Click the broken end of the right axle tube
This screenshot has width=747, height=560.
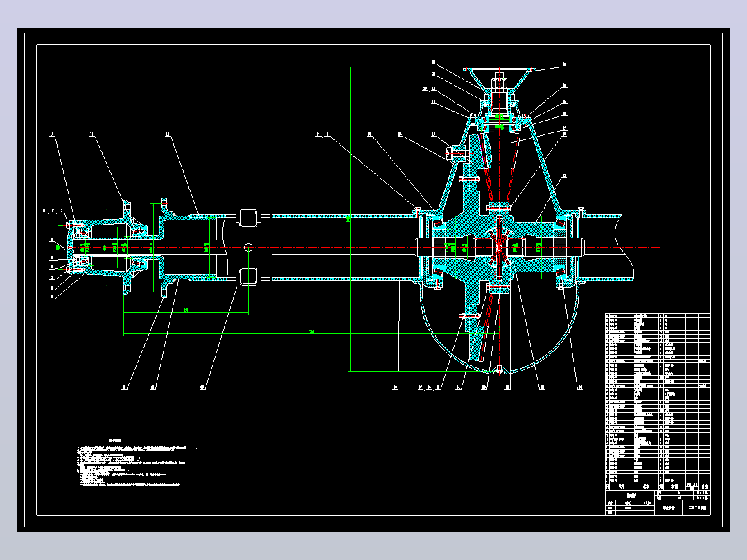click(x=625, y=247)
